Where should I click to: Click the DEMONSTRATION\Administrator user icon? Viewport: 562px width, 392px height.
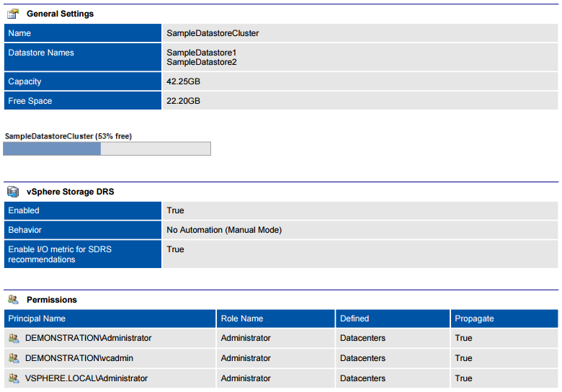(14, 338)
